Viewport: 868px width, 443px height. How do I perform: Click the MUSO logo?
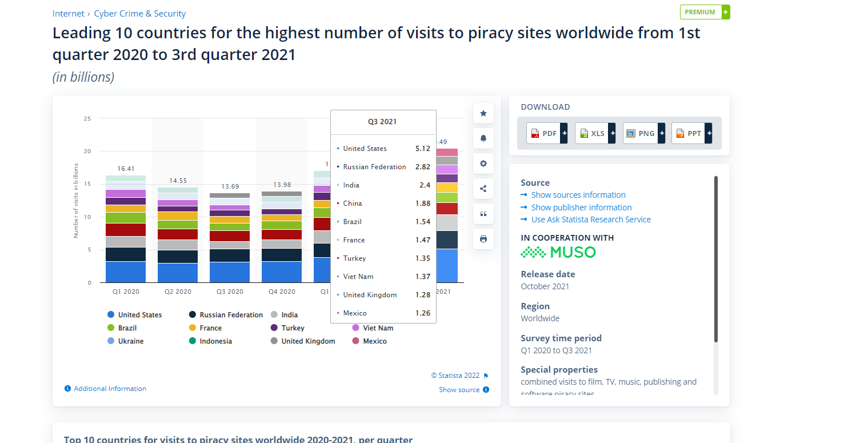(x=558, y=252)
